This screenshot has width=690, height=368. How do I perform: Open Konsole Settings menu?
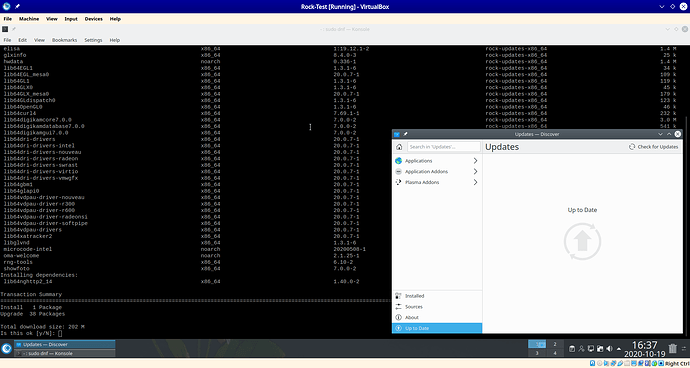click(x=93, y=40)
